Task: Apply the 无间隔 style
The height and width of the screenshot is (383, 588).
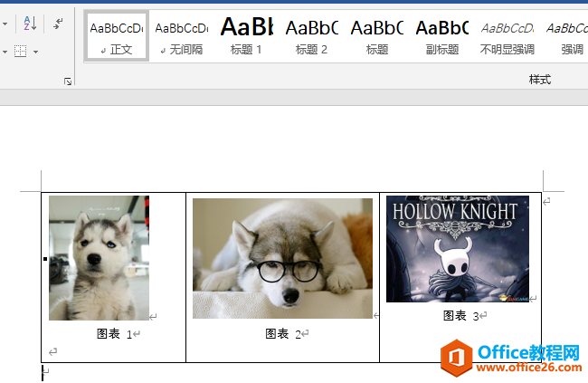Action: (x=182, y=36)
